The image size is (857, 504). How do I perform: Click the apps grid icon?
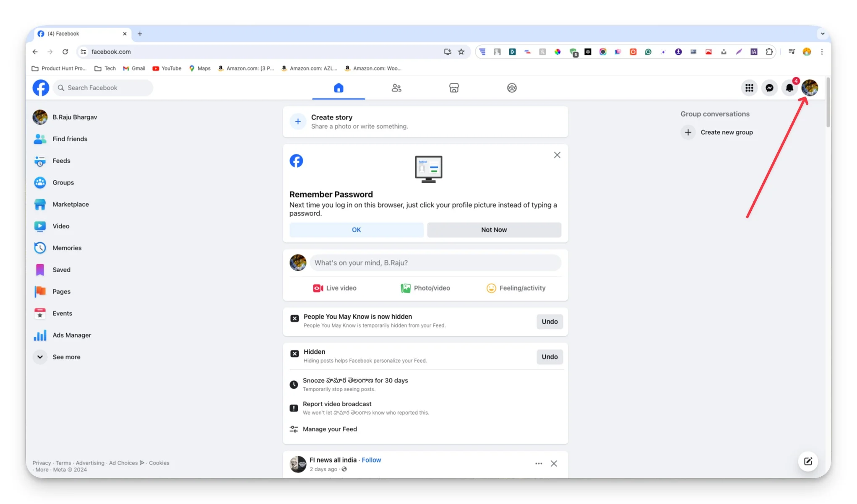coord(749,88)
